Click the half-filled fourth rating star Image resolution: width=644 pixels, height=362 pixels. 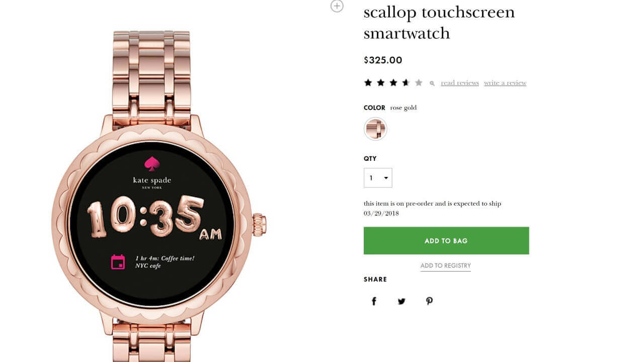click(406, 82)
